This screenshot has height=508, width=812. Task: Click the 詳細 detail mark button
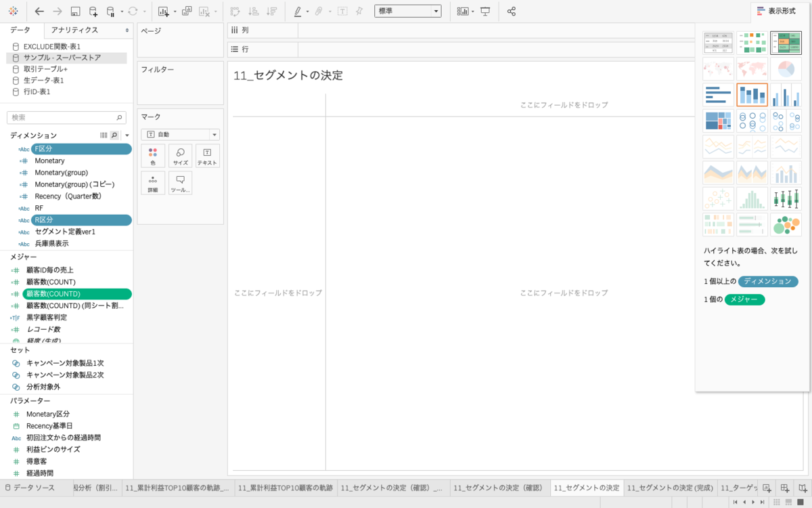click(153, 183)
